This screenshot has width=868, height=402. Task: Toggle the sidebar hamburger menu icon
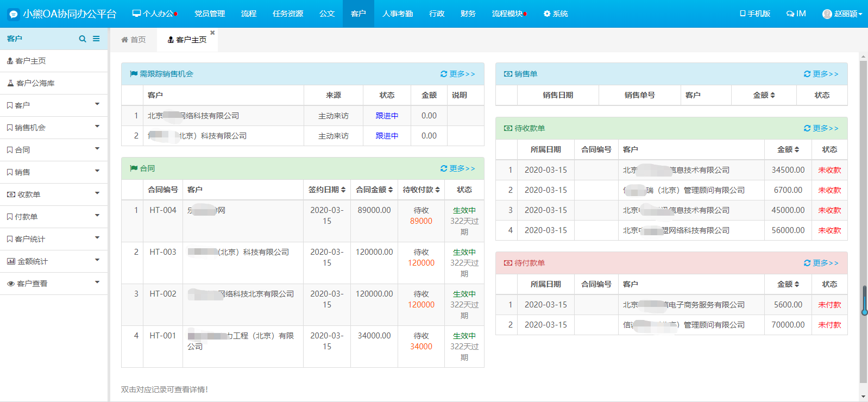tap(96, 39)
